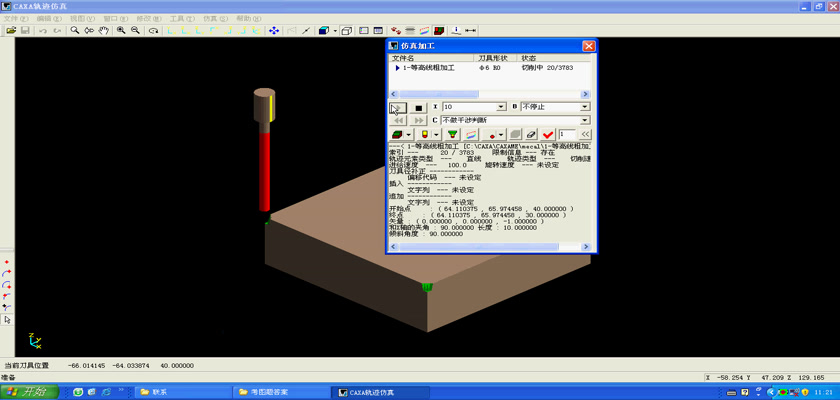Select the magnifier zoom window tool
The height and width of the screenshot is (400, 840).
[75, 31]
